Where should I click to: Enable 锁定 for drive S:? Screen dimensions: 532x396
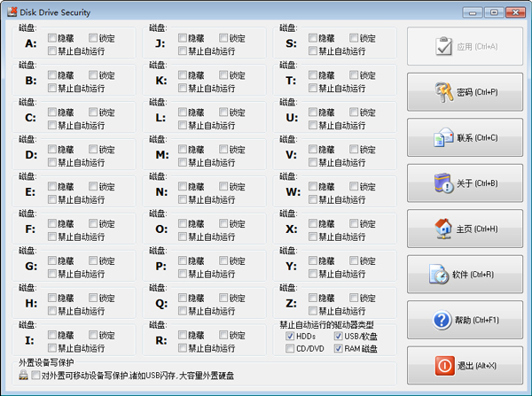[x=354, y=37]
